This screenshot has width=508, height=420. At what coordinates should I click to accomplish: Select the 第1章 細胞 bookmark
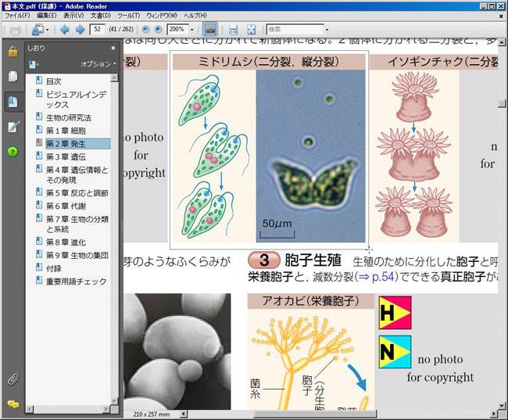tap(66, 131)
